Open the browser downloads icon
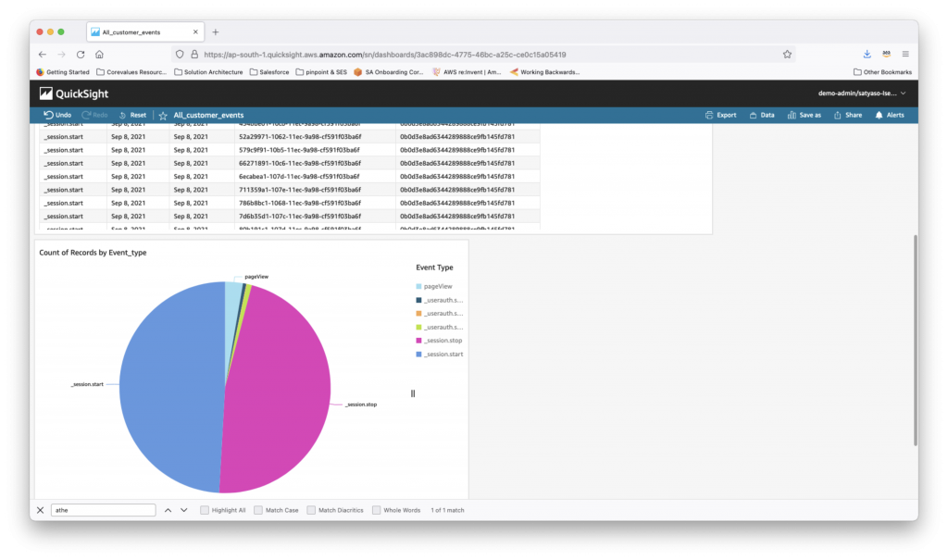The image size is (948, 560). click(x=867, y=54)
